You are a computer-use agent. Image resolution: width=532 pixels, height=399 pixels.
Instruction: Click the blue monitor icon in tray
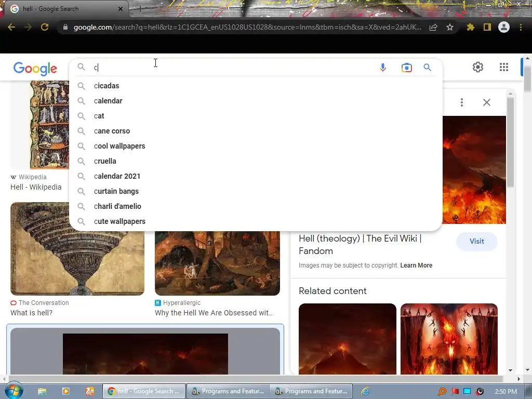coord(467,391)
